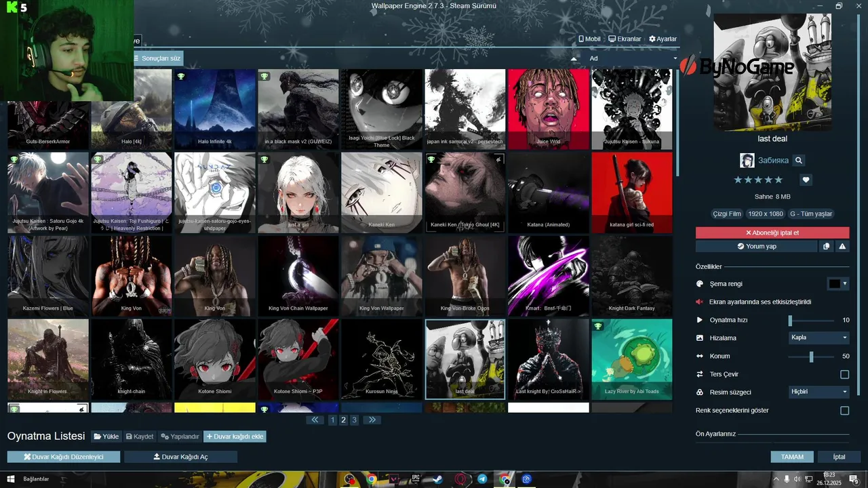Open the Ayarlar settings tab
This screenshot has height=488, width=868.
pos(663,39)
